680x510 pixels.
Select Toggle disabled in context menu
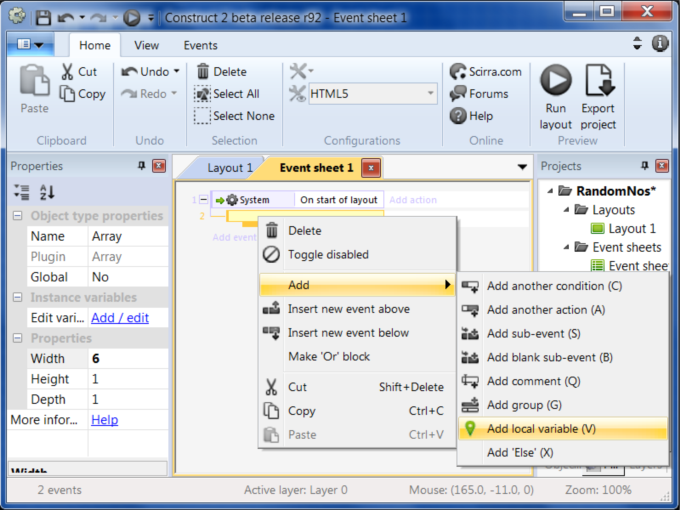point(357,255)
